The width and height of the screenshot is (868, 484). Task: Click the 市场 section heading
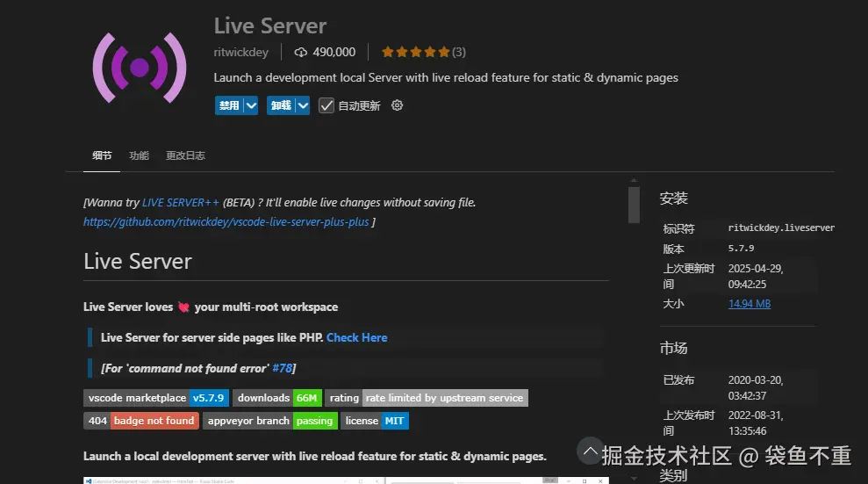coord(674,349)
